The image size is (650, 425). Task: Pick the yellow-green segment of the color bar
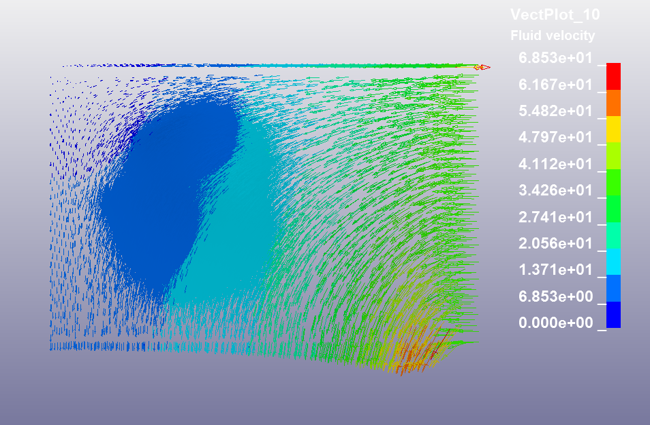point(614,156)
